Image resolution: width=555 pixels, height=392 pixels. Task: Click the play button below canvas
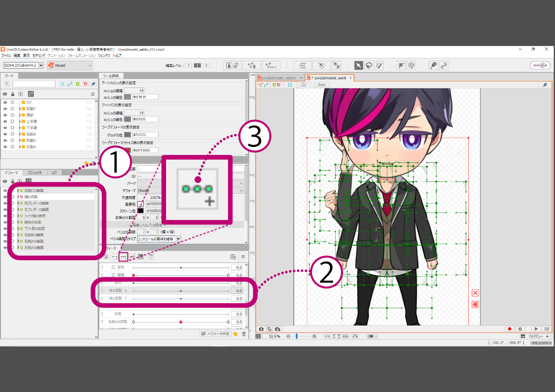(536, 329)
